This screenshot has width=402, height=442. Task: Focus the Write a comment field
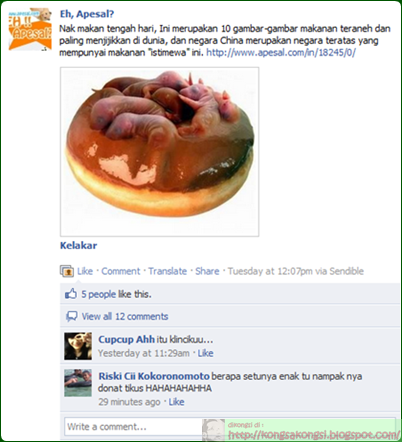click(x=230, y=427)
